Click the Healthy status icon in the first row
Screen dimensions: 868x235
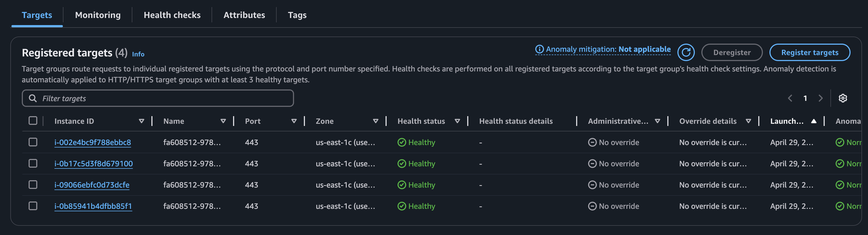(x=401, y=142)
